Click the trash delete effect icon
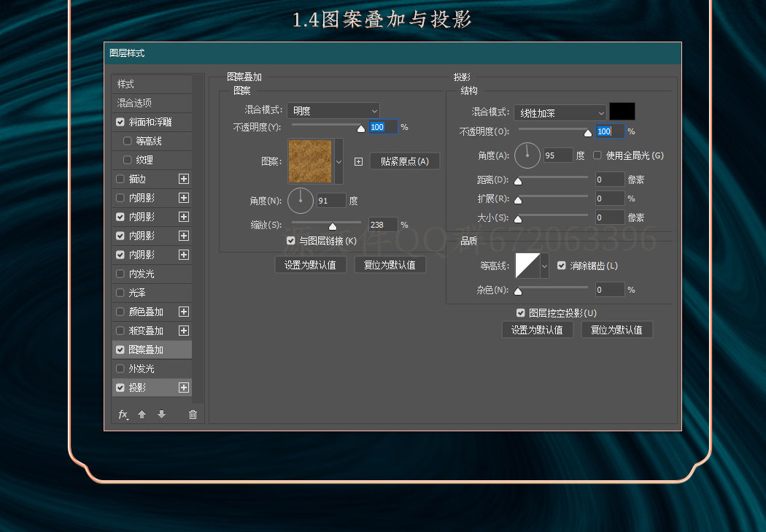766x532 pixels. [193, 415]
